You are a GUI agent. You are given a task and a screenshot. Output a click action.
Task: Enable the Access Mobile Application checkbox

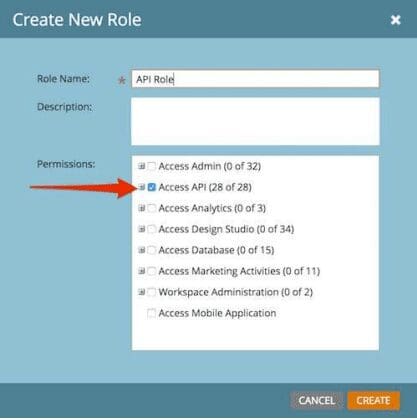point(152,313)
